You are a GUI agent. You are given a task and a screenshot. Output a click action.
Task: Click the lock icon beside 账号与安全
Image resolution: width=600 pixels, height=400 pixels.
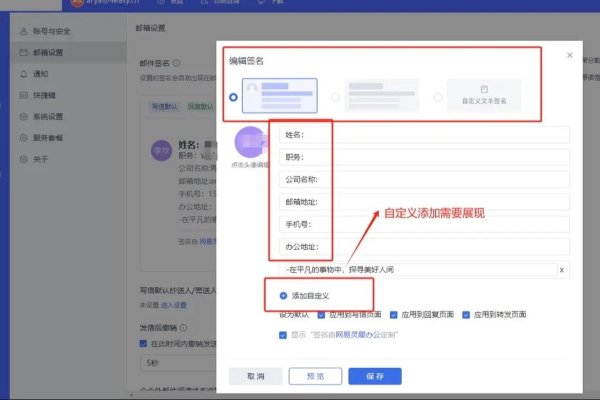(23, 31)
